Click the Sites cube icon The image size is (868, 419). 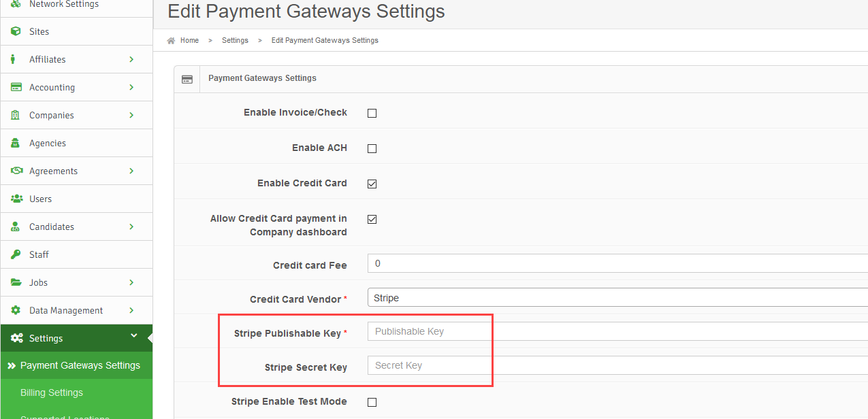[16, 31]
